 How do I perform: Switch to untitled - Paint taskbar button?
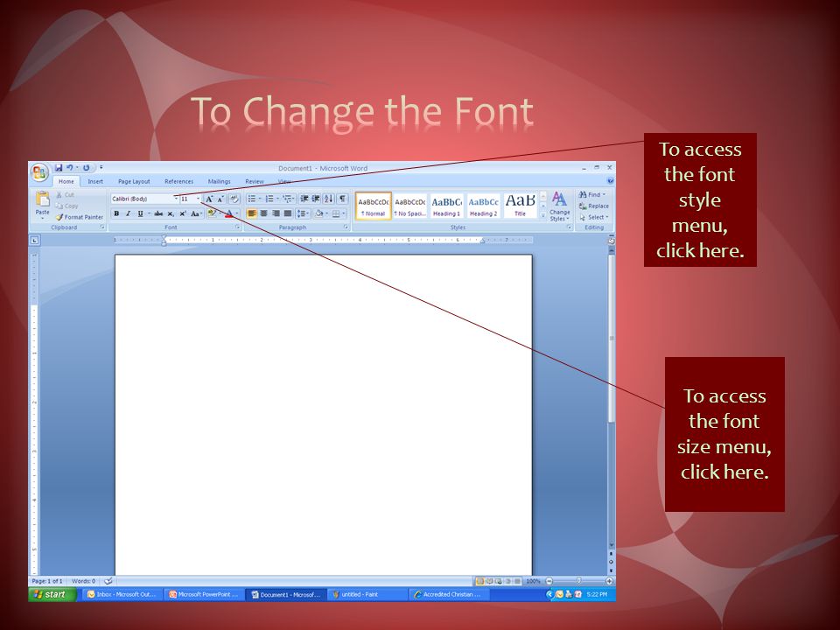[x=367, y=594]
